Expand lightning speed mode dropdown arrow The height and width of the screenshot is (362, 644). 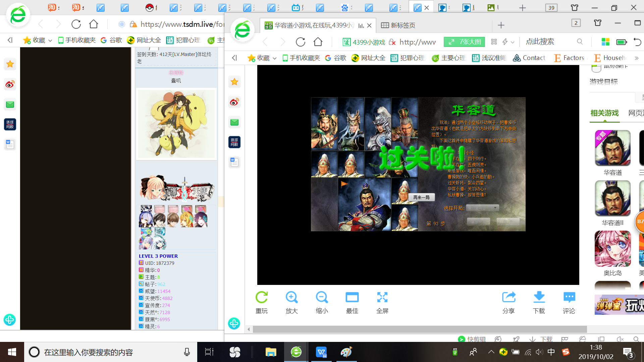tap(513, 42)
